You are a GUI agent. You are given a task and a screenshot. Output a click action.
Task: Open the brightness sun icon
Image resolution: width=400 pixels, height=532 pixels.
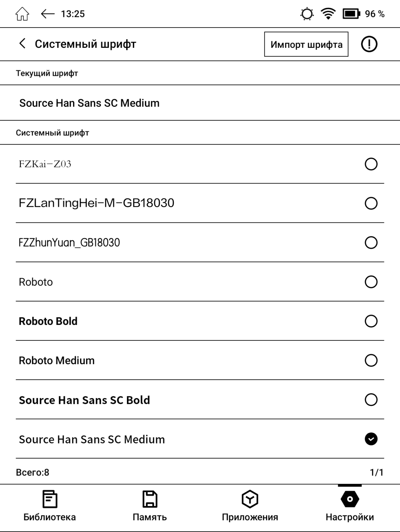coord(307,14)
